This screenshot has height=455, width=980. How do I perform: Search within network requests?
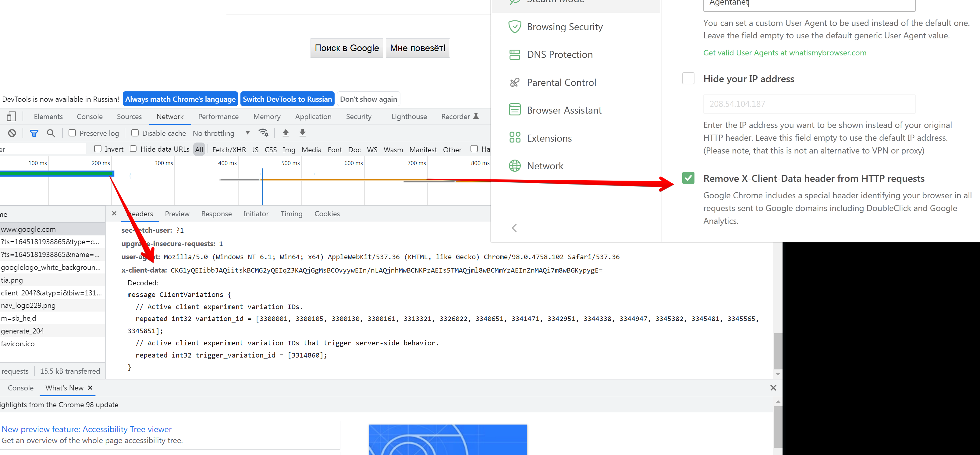(x=51, y=133)
